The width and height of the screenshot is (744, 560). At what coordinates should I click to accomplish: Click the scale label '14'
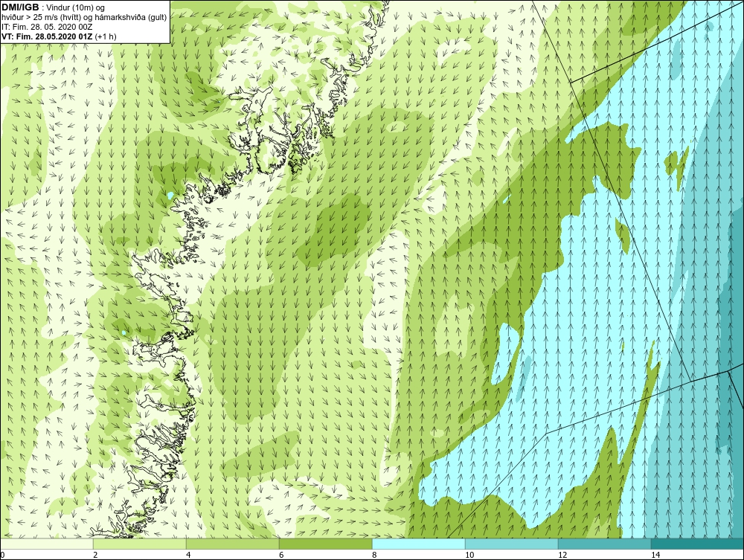point(655,555)
